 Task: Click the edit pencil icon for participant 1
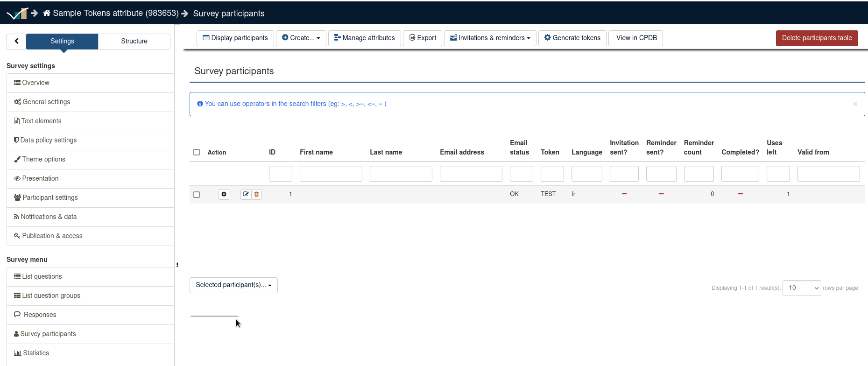(x=246, y=194)
